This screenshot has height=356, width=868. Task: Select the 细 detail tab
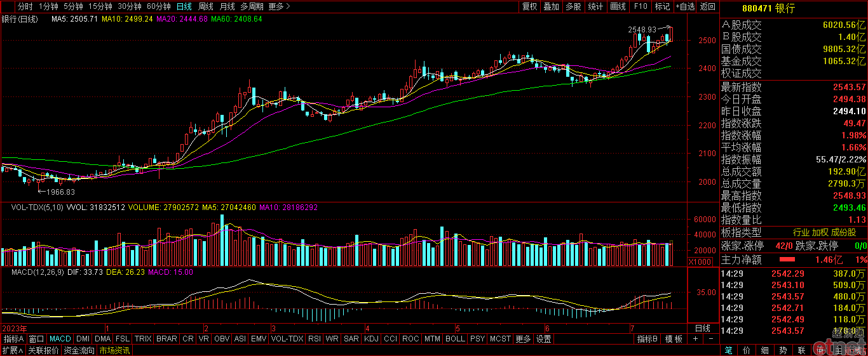pyautogui.click(x=765, y=350)
